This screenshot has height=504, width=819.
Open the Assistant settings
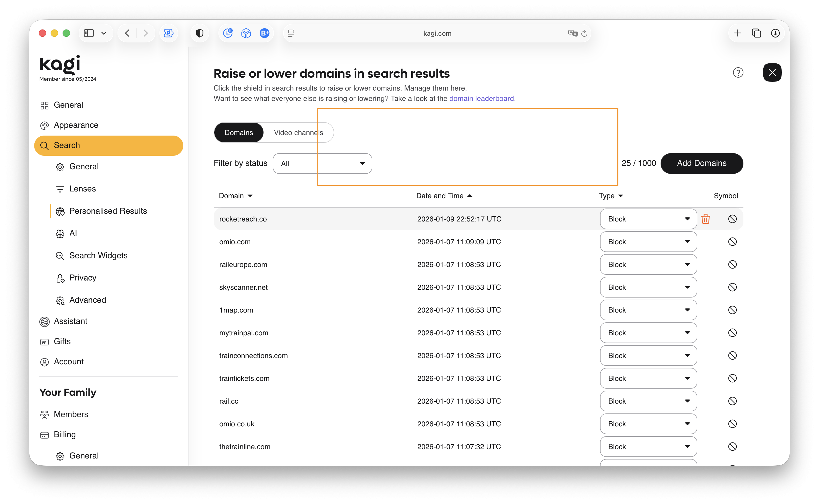[x=70, y=321]
